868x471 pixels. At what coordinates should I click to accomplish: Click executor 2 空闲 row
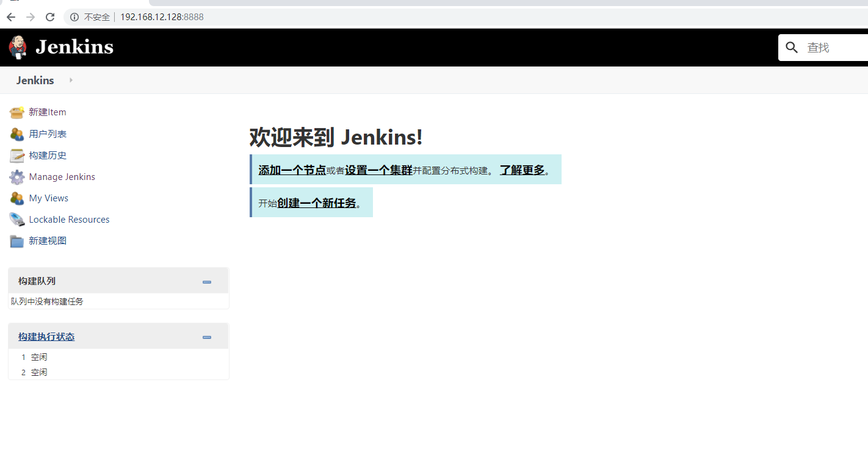pos(118,372)
